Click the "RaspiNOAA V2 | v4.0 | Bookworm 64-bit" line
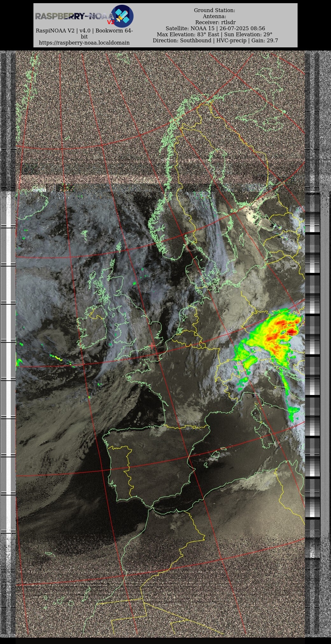Image resolution: width=331 pixels, height=644 pixels. tap(84, 34)
